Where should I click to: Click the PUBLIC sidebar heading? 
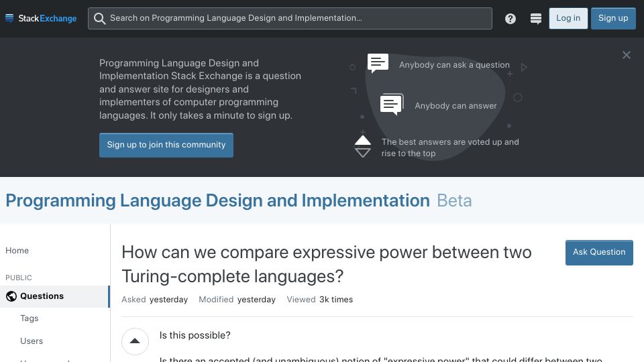pyautogui.click(x=19, y=278)
